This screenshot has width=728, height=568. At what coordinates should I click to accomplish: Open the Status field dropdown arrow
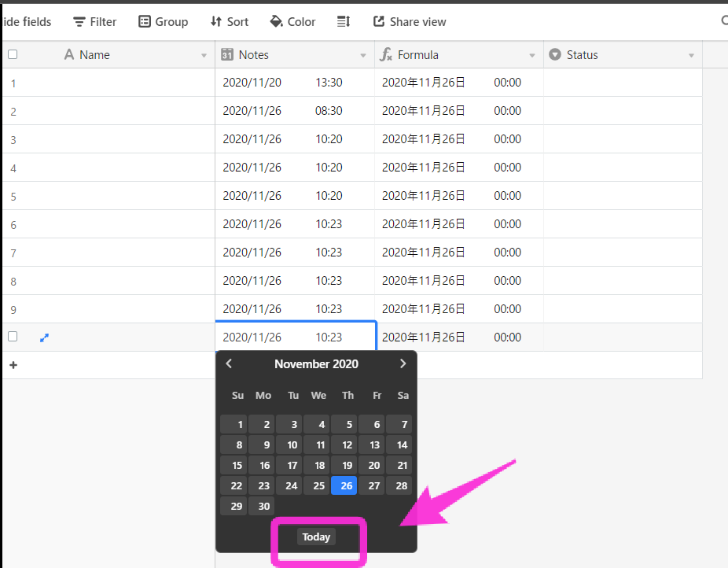click(691, 56)
